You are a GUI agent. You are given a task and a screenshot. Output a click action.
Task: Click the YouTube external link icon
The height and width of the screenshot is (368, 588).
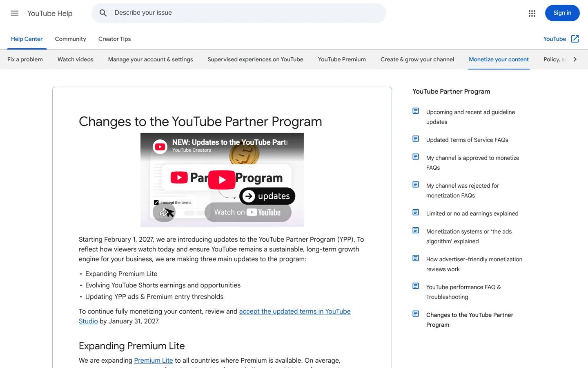[x=575, y=39]
